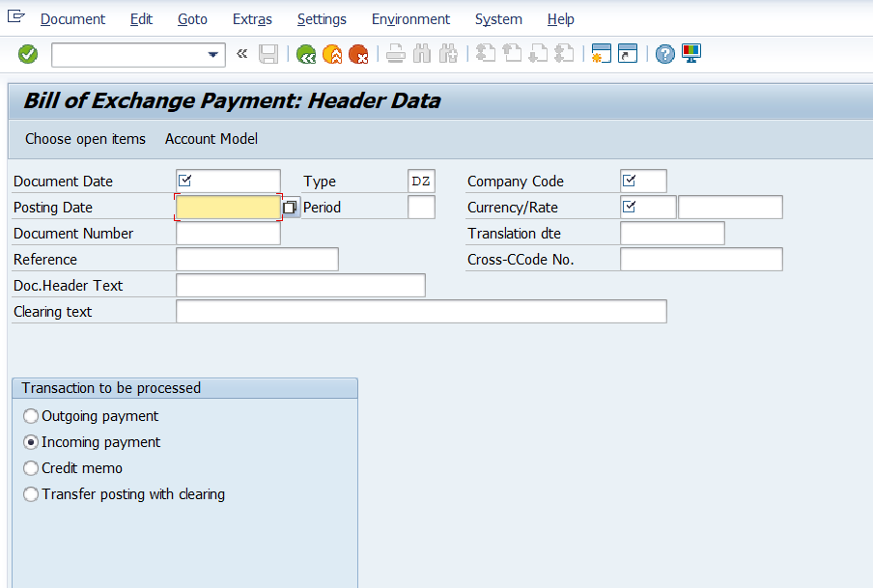This screenshot has height=588, width=873.
Task: Click the Next Page icon
Action: click(x=538, y=54)
